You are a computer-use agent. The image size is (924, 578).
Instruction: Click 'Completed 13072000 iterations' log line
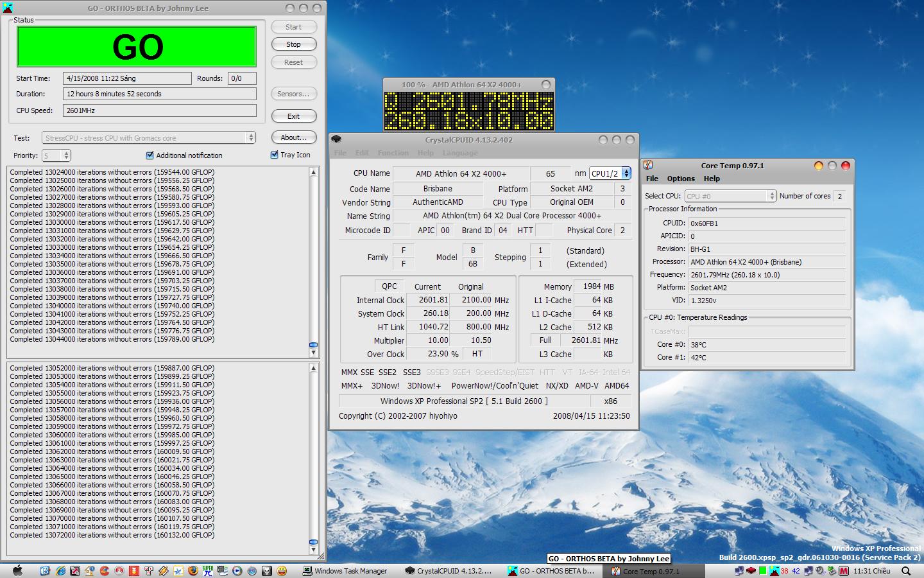click(112, 535)
